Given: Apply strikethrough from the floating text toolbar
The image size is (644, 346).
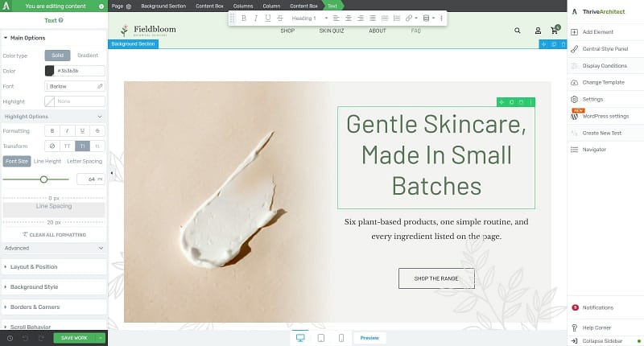Looking at the screenshot, I should [x=280, y=18].
